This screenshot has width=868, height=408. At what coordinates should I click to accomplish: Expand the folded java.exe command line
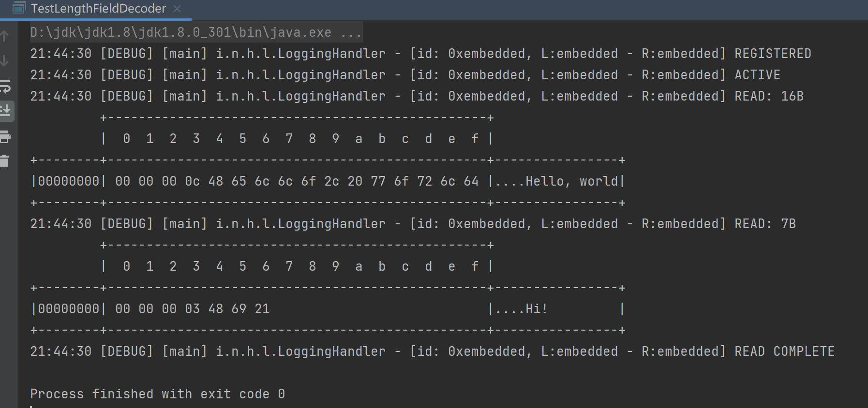coord(351,32)
